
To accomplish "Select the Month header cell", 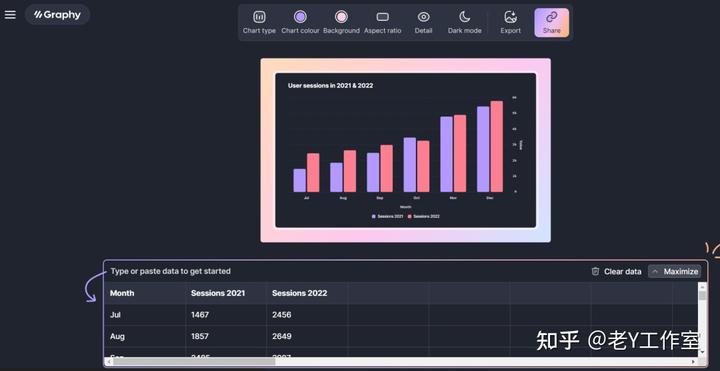I will [145, 293].
